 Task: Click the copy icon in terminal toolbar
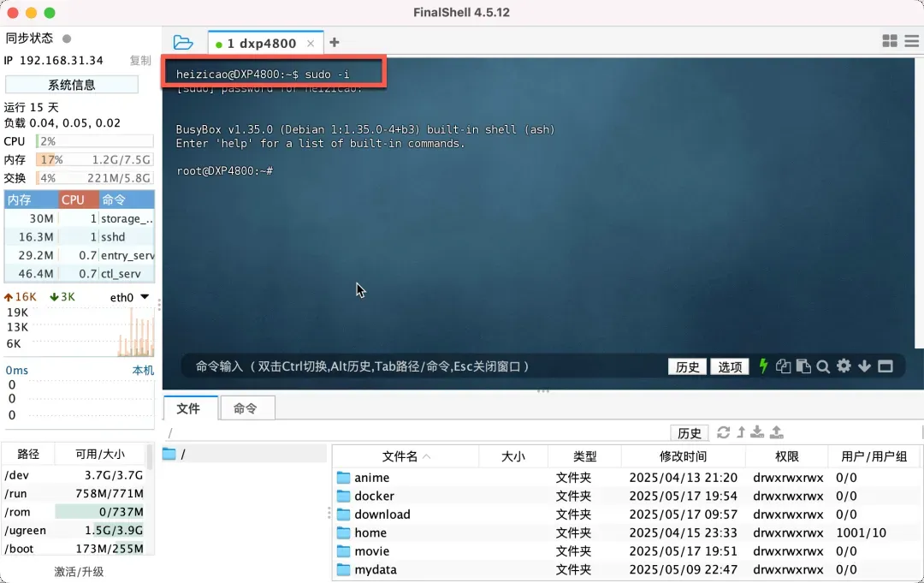[x=783, y=366]
